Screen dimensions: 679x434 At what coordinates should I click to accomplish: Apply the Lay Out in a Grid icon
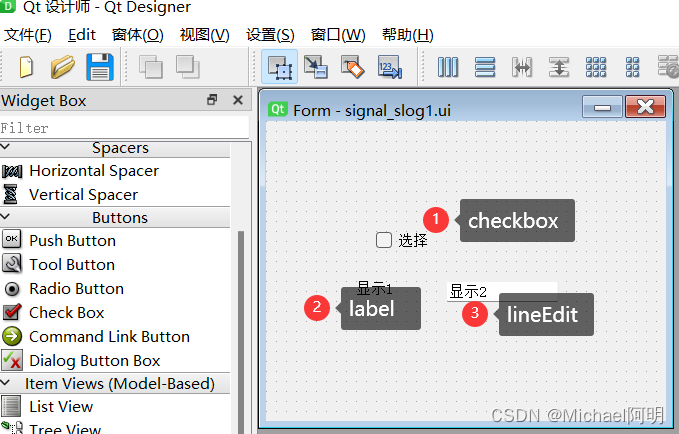pos(596,67)
